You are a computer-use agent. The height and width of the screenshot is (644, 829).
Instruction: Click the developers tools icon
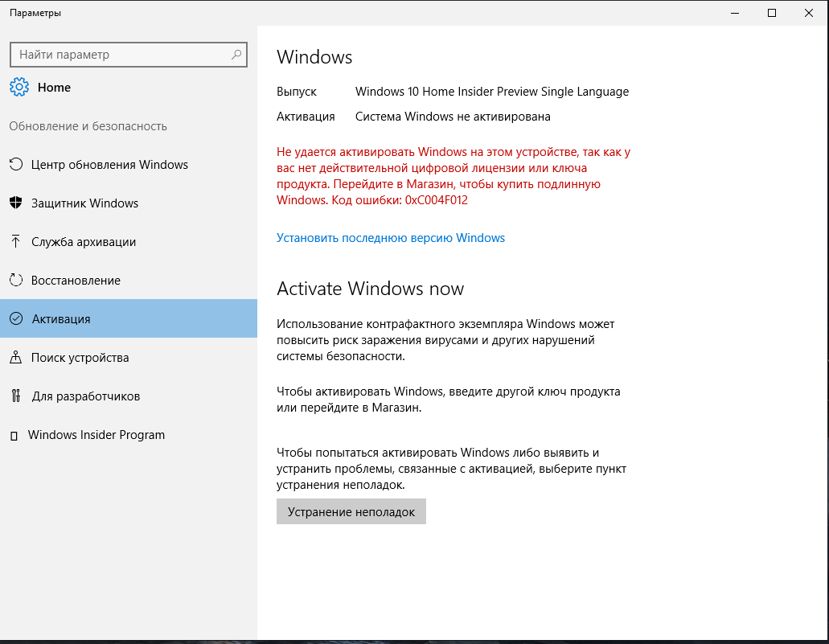tap(16, 396)
